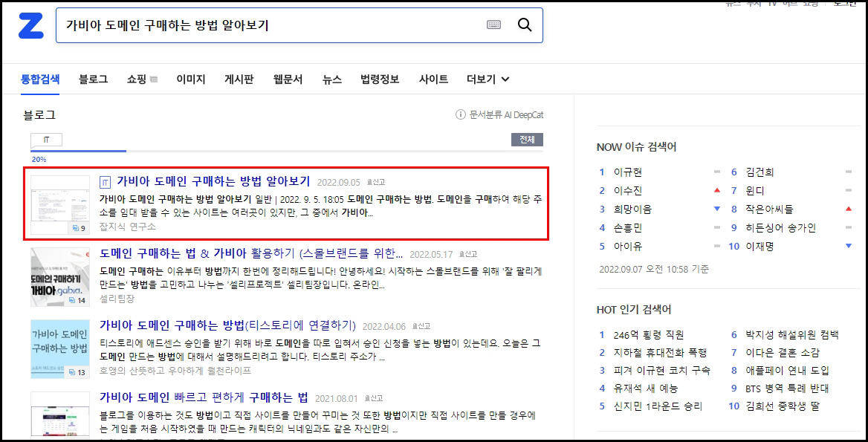The width and height of the screenshot is (868, 442).
Task: Click blog name 호앵의 산뜻하고 우아하게 월천라이프
Action: 175,371
